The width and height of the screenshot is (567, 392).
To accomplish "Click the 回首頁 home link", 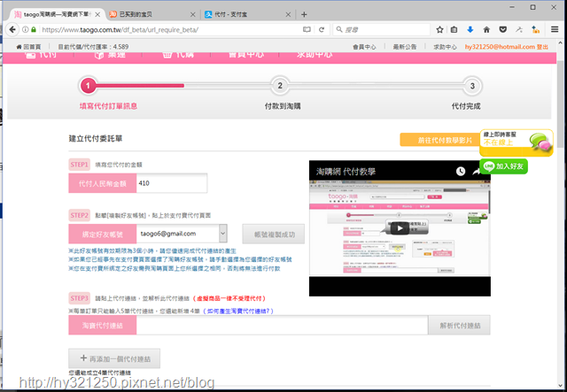I will (x=28, y=47).
